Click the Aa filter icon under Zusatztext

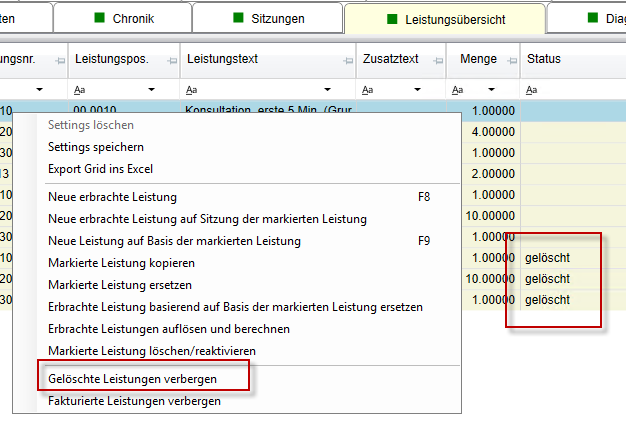pyautogui.click(x=366, y=89)
